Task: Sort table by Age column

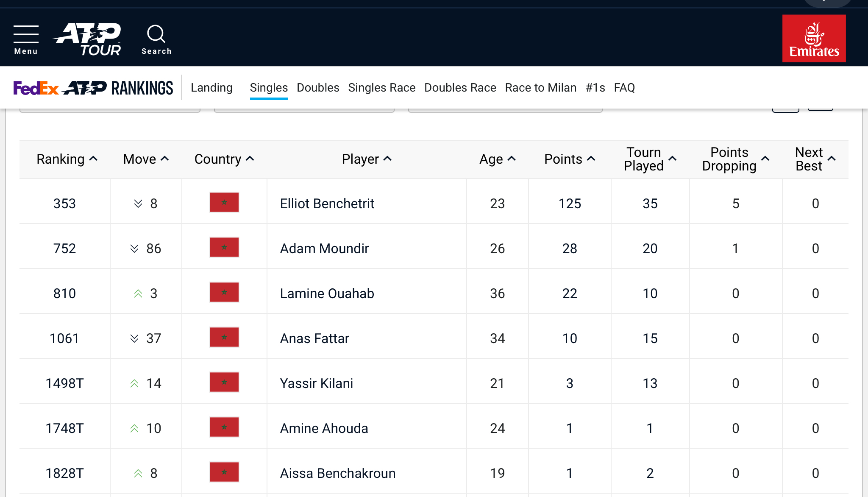Action: click(497, 159)
